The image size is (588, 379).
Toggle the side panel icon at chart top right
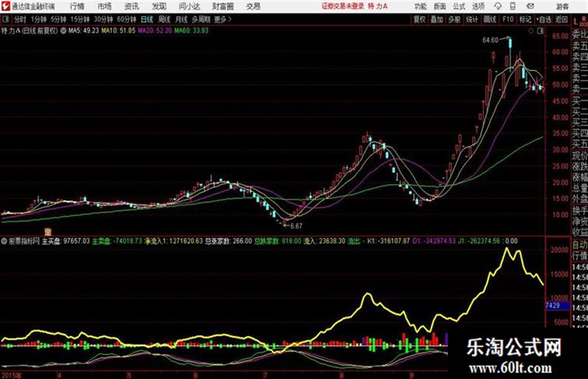(x=540, y=31)
